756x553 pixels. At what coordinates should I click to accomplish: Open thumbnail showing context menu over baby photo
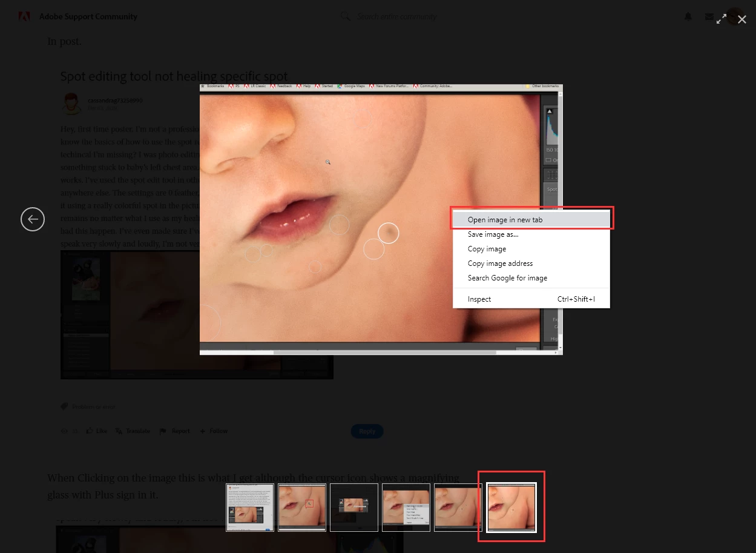(x=406, y=508)
